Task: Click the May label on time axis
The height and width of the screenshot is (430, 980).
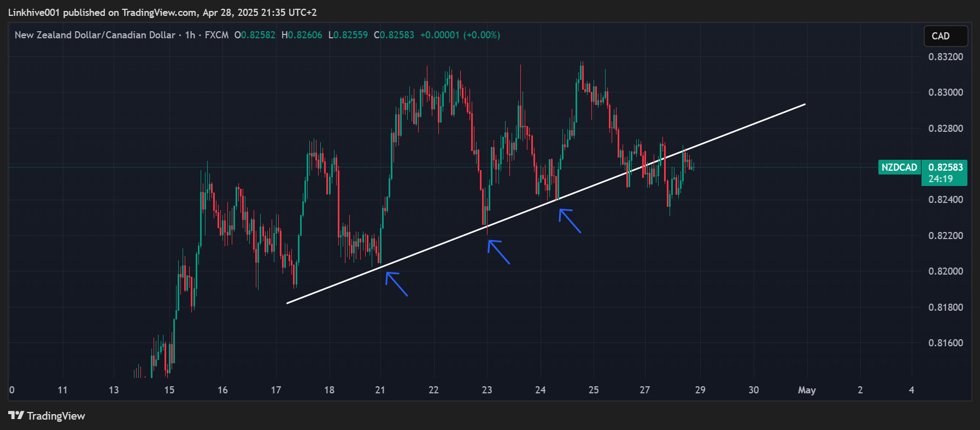Action: point(807,390)
